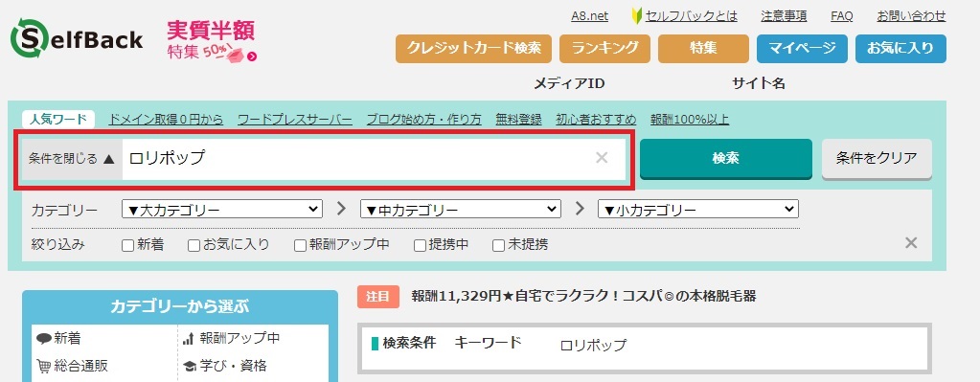Click the 学び・資格 graduation cap icon

click(190, 366)
